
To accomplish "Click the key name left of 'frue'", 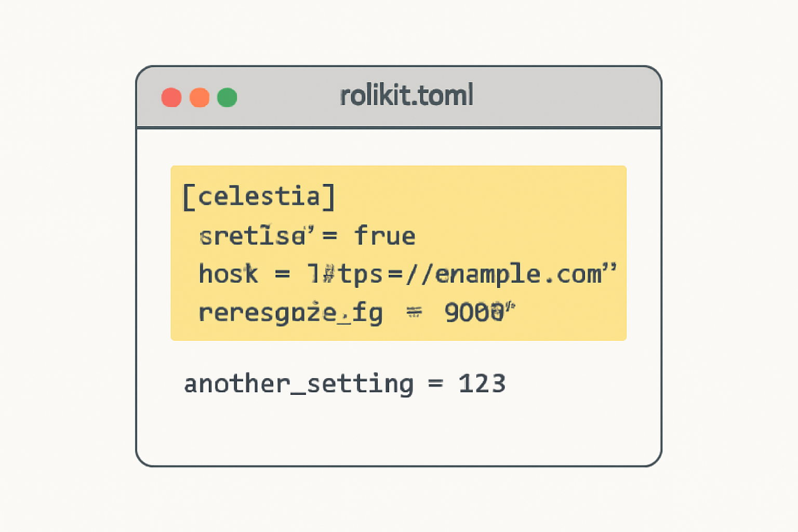I will point(257,236).
